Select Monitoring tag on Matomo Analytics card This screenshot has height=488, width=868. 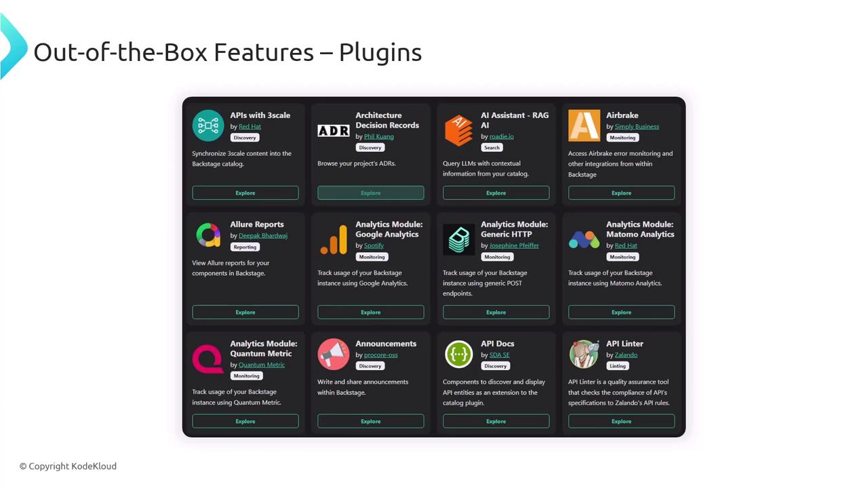coord(623,258)
